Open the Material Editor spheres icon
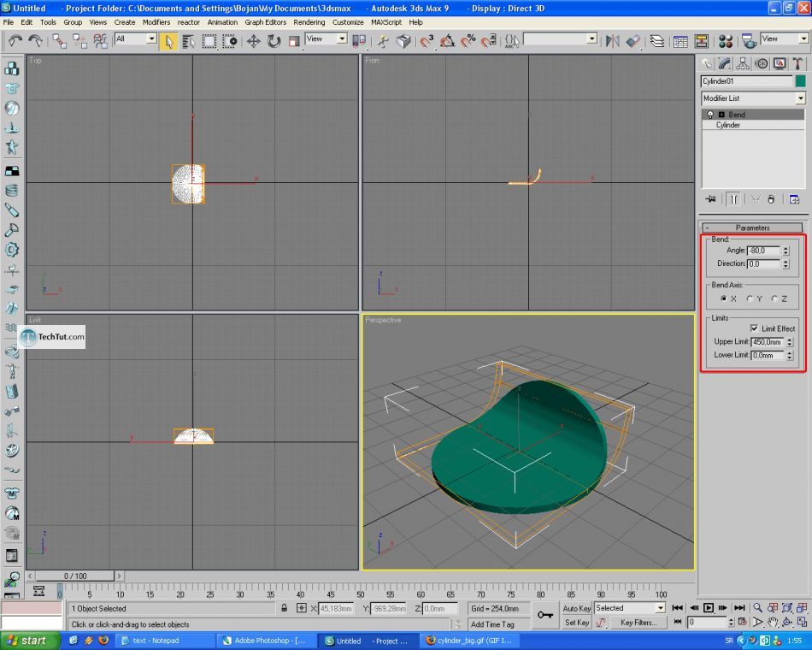 click(726, 41)
